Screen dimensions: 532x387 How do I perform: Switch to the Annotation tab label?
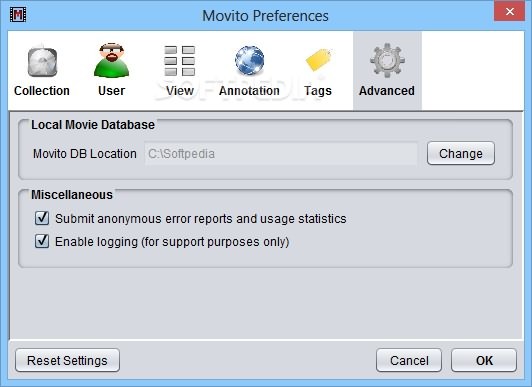pos(249,91)
